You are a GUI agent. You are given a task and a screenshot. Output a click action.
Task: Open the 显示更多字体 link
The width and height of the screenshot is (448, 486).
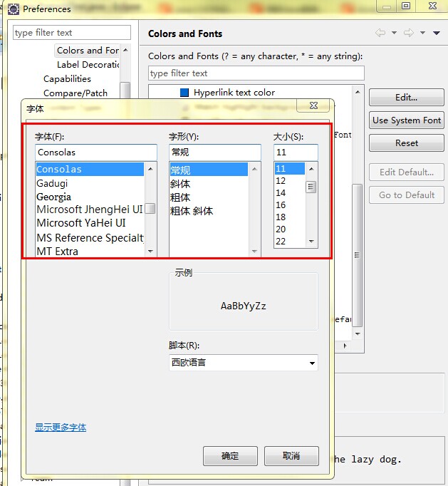tap(61, 428)
